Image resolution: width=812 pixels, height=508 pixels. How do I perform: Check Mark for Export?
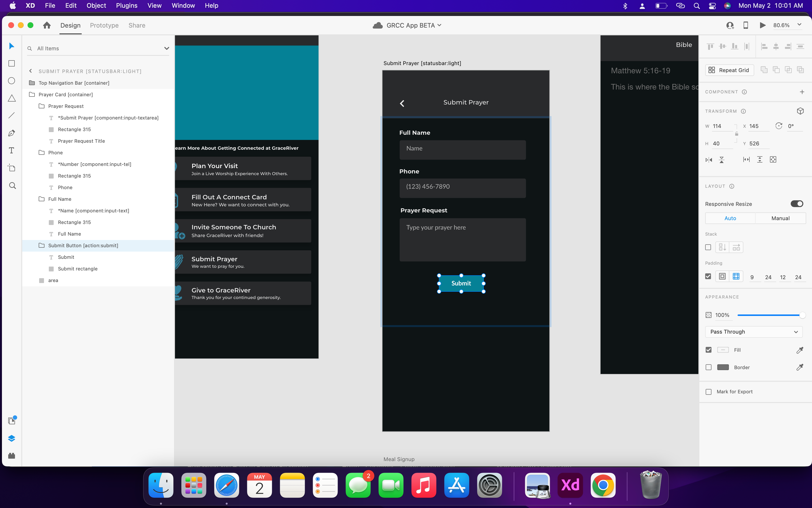pos(708,392)
